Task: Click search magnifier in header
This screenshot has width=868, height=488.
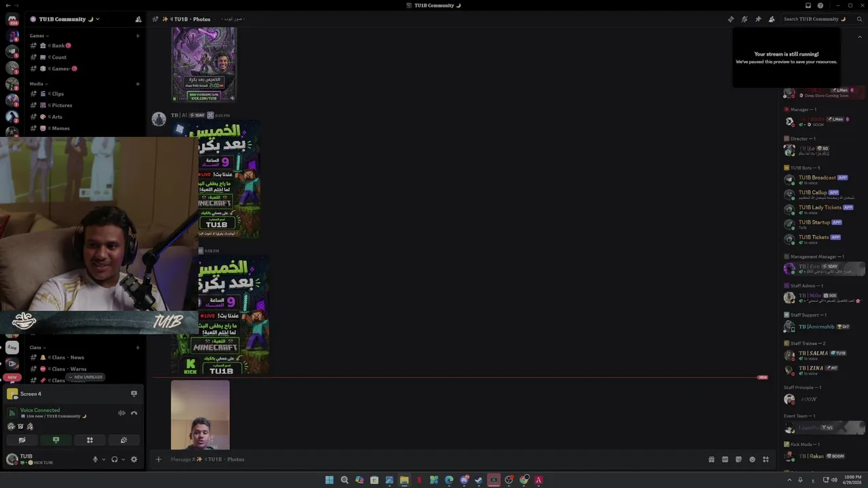Action: tap(859, 19)
